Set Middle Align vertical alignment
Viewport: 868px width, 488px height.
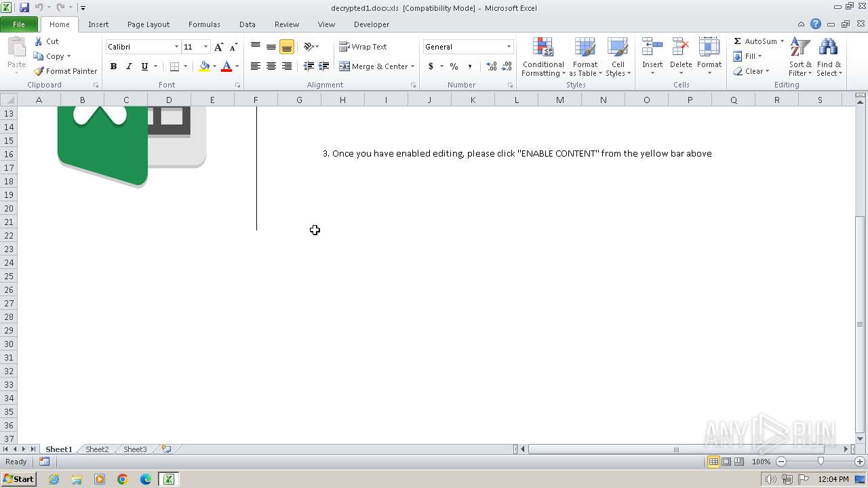pyautogui.click(x=271, y=47)
